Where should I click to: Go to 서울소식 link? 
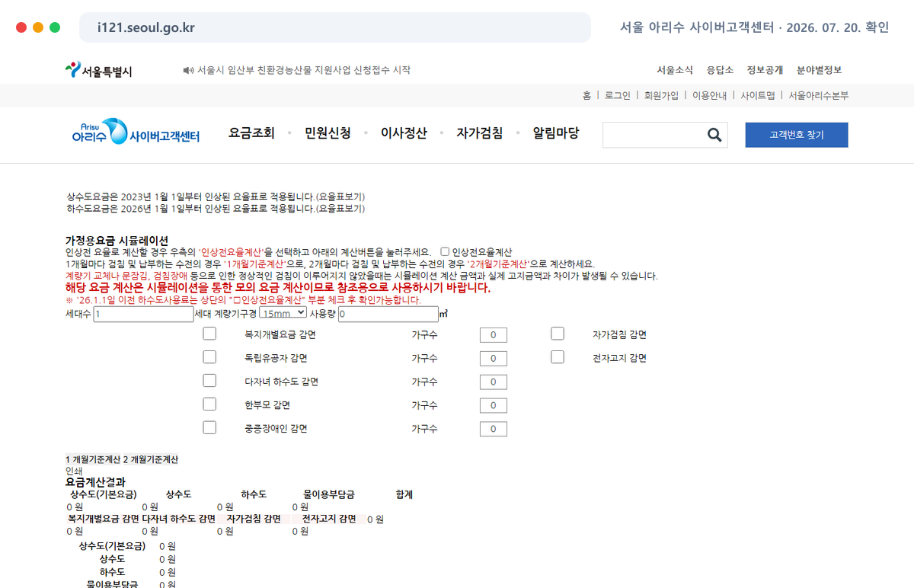[675, 70]
